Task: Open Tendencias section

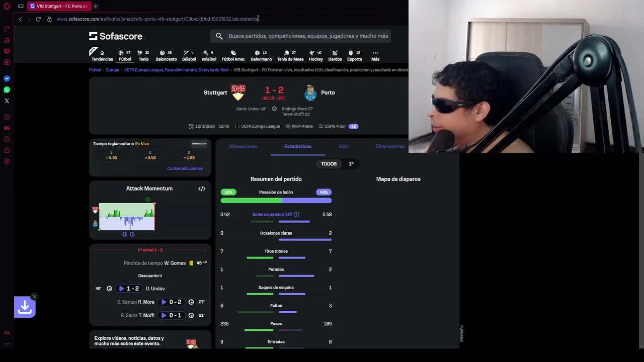Action: [x=102, y=55]
